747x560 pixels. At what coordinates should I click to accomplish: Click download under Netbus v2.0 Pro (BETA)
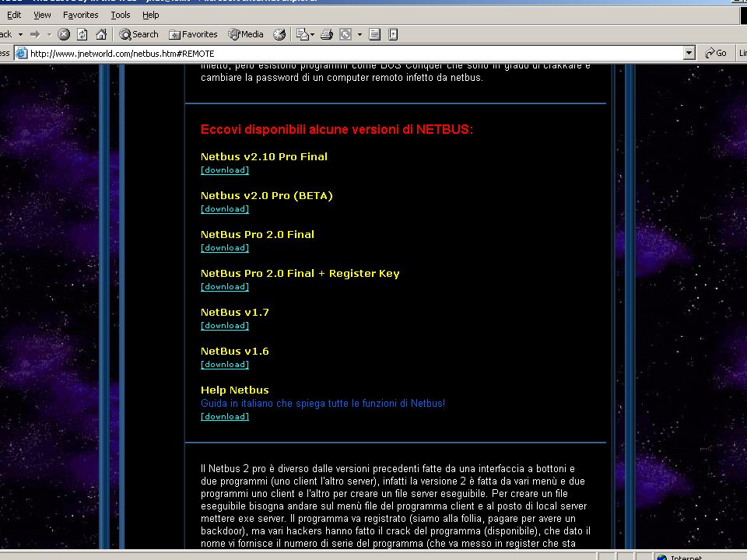click(225, 209)
